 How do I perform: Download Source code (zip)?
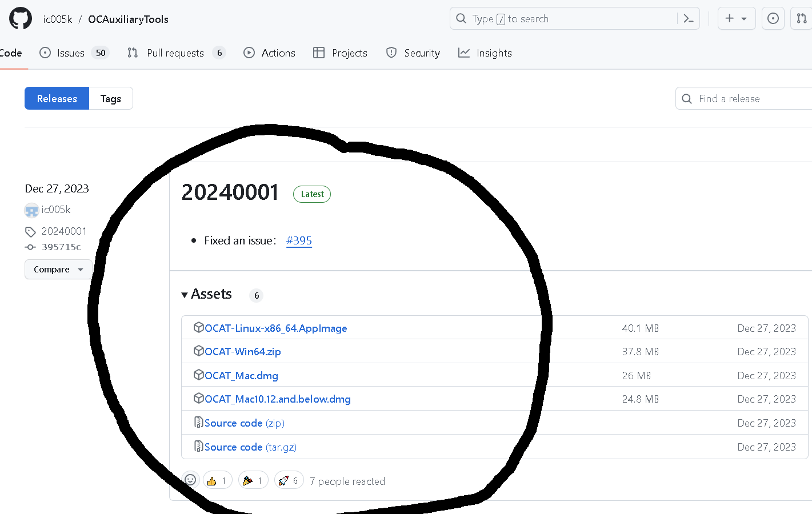[245, 423]
